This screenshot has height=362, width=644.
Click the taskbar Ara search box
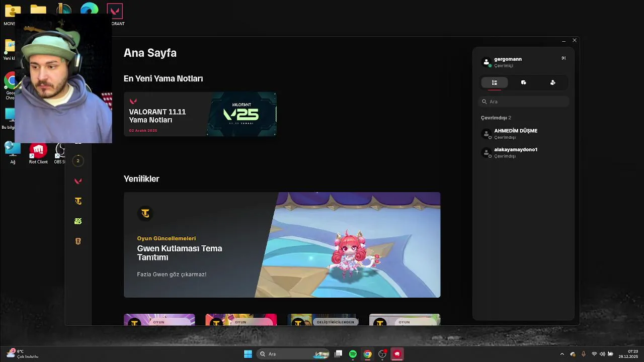point(293,354)
